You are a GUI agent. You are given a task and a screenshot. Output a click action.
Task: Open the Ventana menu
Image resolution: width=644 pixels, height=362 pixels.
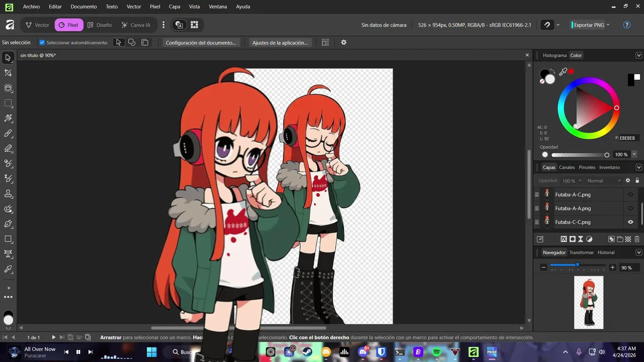[217, 7]
